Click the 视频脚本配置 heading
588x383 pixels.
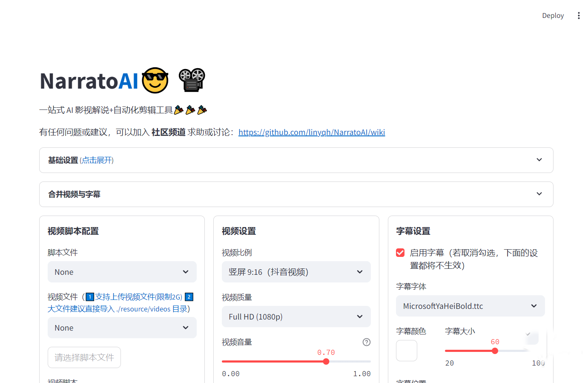point(73,231)
